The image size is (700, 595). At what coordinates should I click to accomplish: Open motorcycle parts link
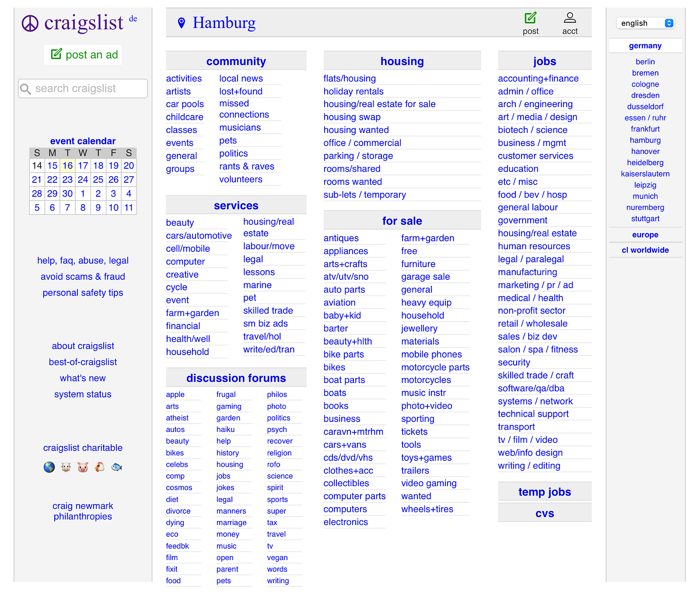[435, 367]
